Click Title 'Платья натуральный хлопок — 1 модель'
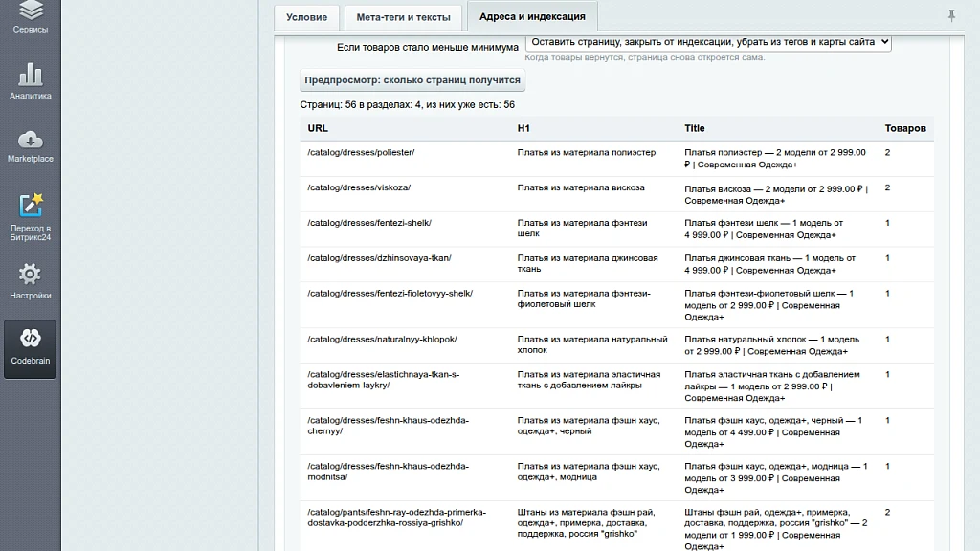Image resolution: width=980 pixels, height=551 pixels. pyautogui.click(x=772, y=345)
